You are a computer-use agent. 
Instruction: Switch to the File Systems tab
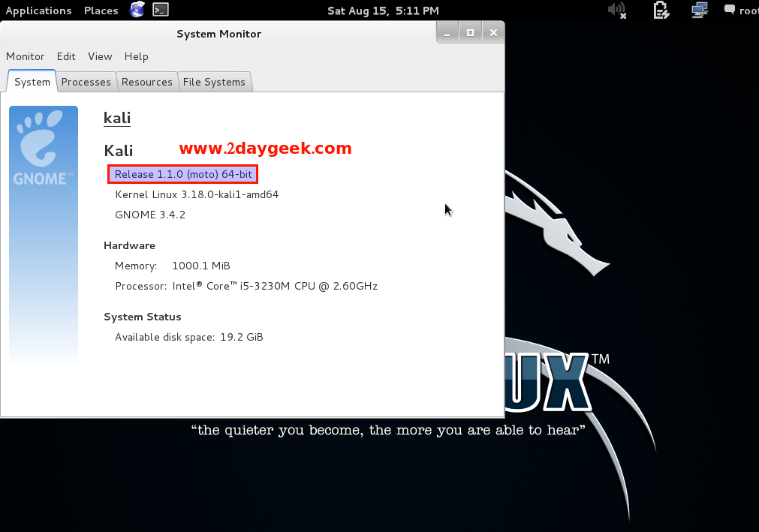tap(215, 82)
